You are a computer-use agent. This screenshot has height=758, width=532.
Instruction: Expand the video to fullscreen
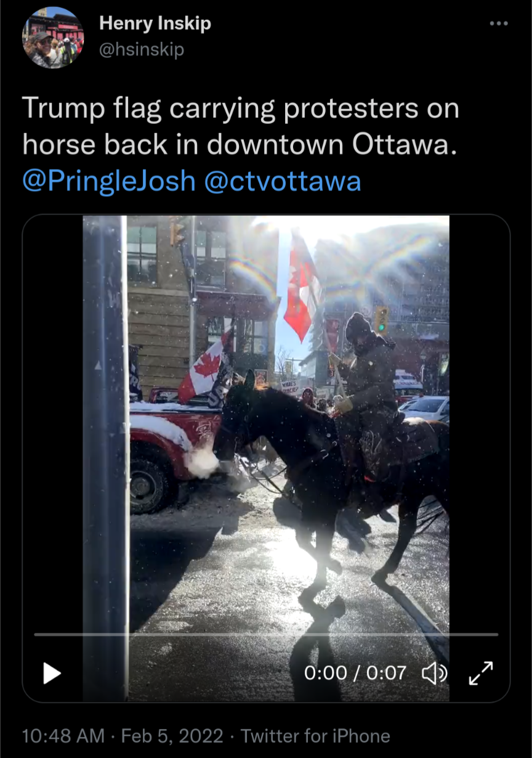point(481,673)
